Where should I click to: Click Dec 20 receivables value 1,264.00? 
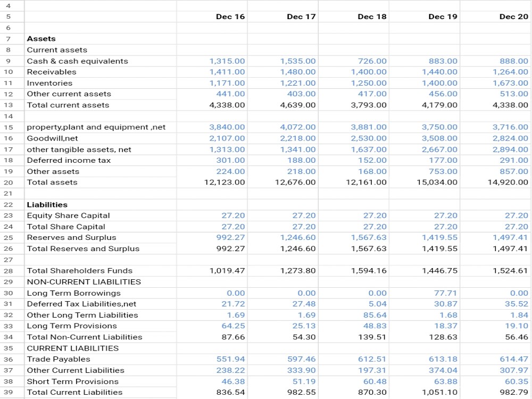pyautogui.click(x=510, y=72)
